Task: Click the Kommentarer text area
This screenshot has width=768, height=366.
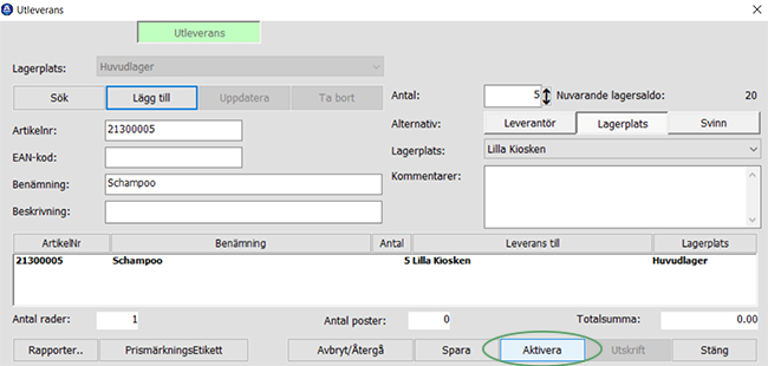Action: coord(616,197)
